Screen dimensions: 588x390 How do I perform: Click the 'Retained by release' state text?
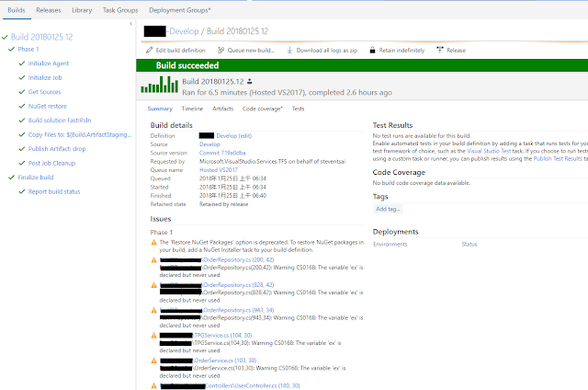223,204
